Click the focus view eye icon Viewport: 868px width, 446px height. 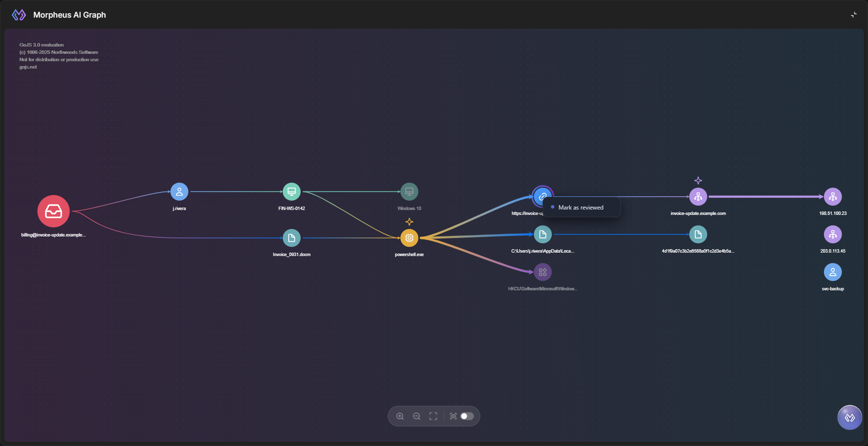click(x=453, y=416)
